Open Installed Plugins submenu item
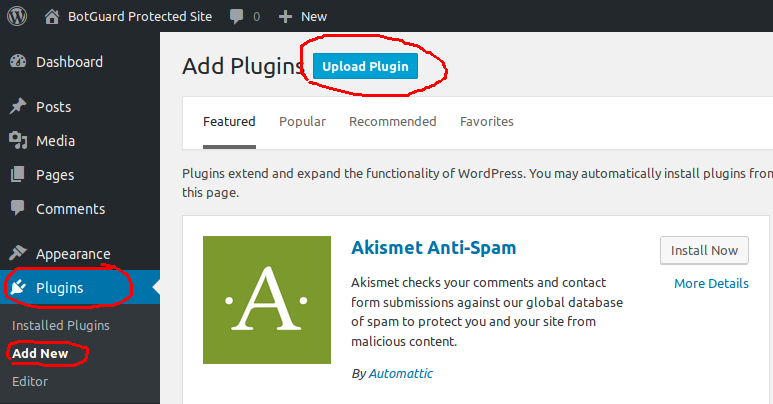The height and width of the screenshot is (404, 773). click(x=61, y=326)
